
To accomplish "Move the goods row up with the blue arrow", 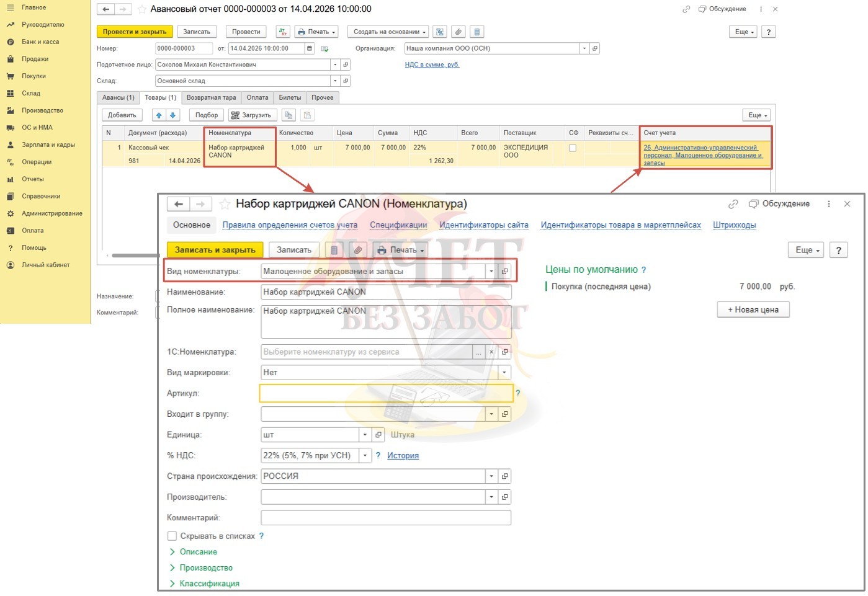I will 159,115.
